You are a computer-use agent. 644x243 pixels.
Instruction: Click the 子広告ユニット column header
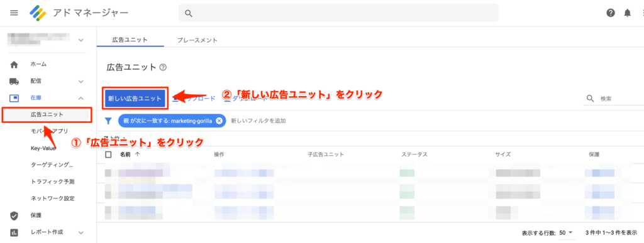[326, 154]
